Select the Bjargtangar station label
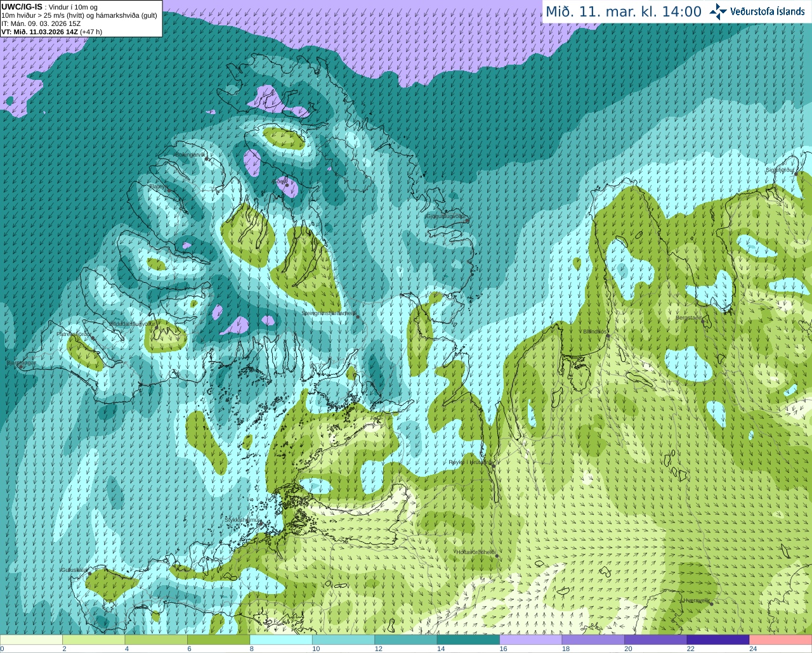Viewport: 812px width, 653px height. (21, 363)
